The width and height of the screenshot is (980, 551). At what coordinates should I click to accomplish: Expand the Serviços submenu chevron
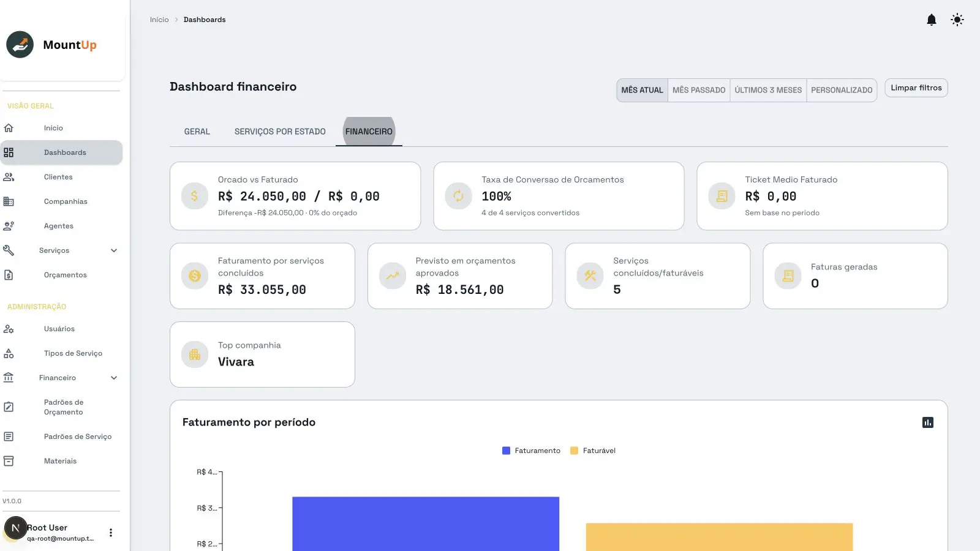[114, 250]
